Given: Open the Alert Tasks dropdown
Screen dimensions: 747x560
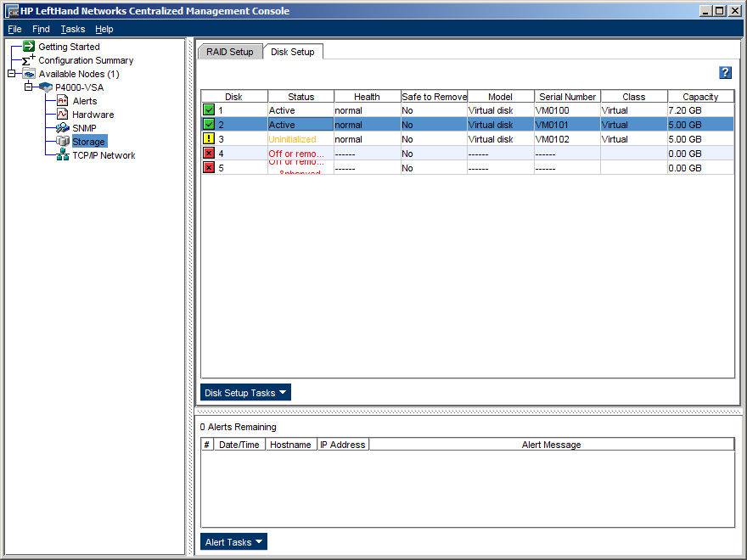Looking at the screenshot, I should coord(233,542).
